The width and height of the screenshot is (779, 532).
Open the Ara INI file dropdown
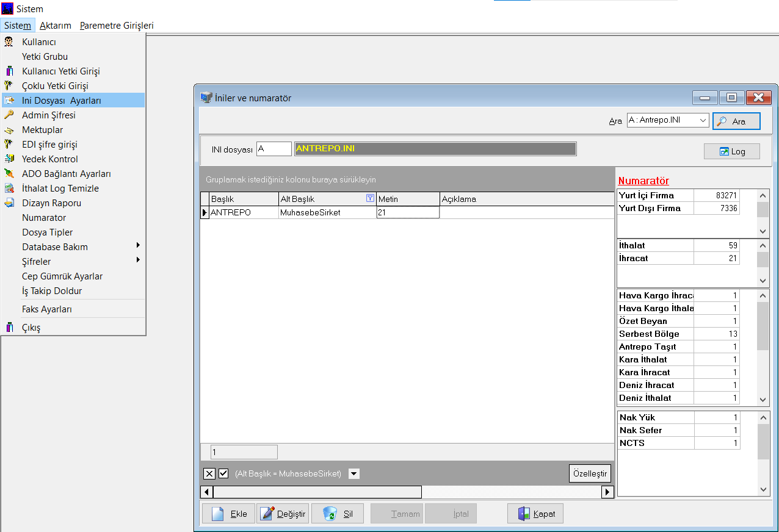(703, 121)
